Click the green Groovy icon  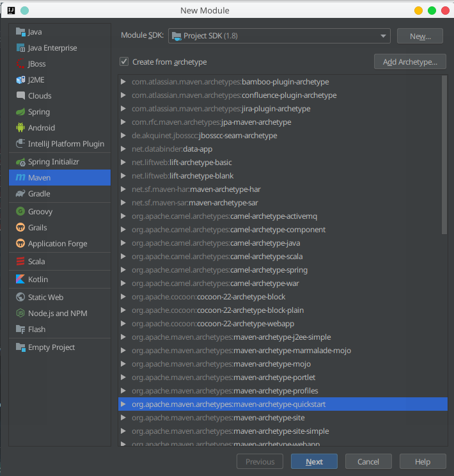(x=20, y=212)
